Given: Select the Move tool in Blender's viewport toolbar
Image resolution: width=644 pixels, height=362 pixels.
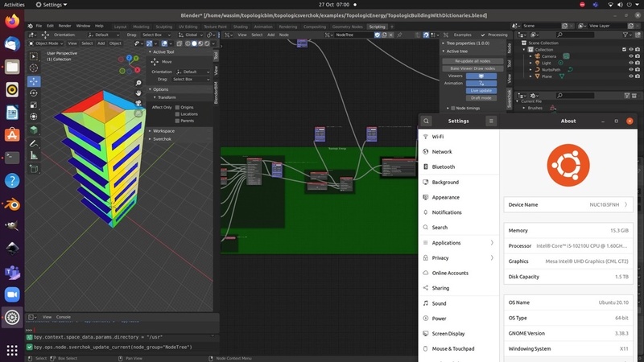Looking at the screenshot, I should (x=34, y=81).
